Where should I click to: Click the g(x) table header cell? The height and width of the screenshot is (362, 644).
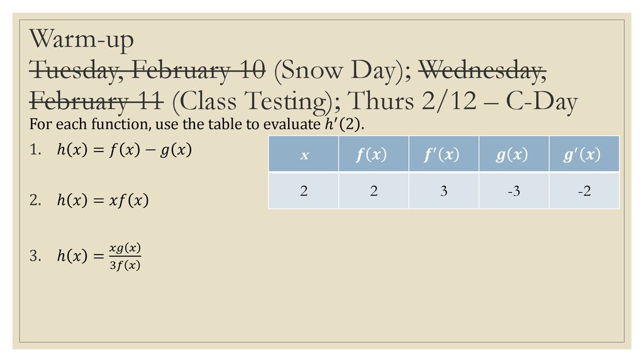tap(514, 154)
